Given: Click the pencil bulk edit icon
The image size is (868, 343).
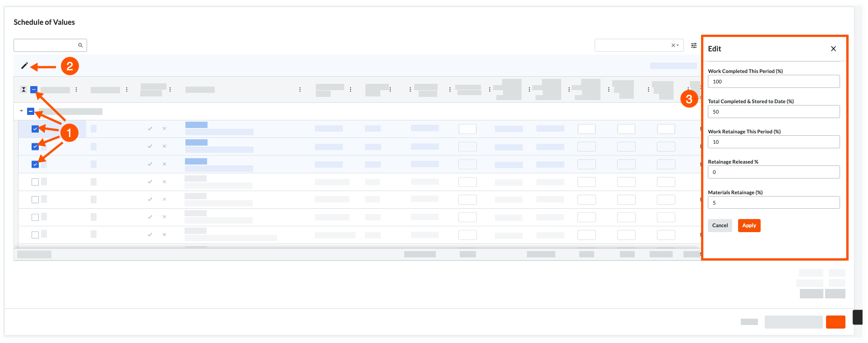Looking at the screenshot, I should click(24, 66).
